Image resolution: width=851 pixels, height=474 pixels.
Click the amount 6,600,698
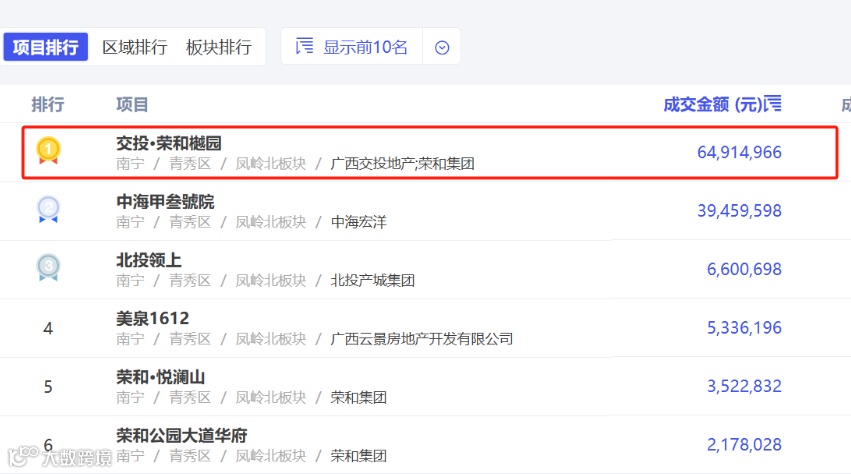coord(744,269)
